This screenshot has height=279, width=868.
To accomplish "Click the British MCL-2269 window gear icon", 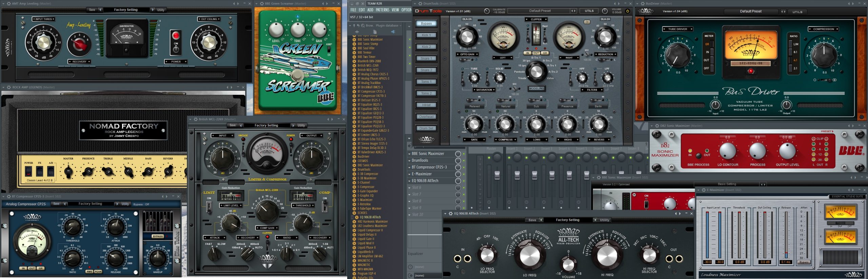I will pyautogui.click(x=195, y=119).
